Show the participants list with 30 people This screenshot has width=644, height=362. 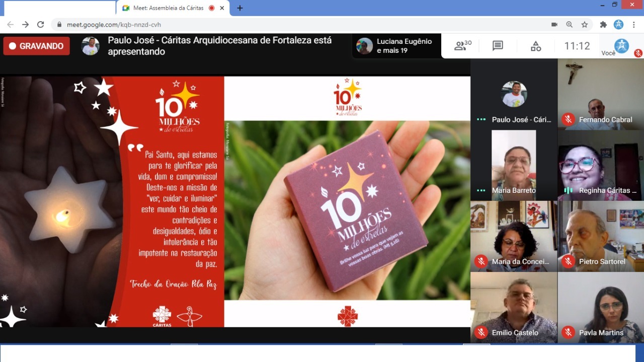coord(463,46)
